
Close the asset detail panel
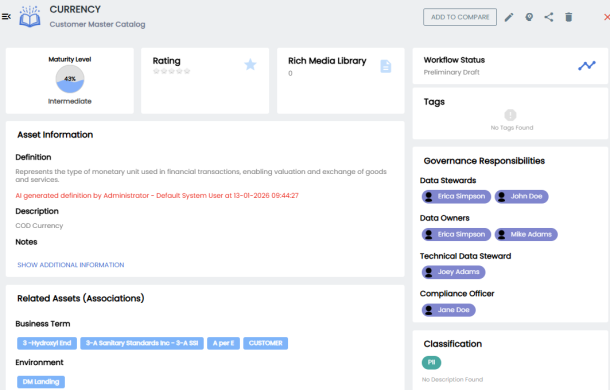(x=606, y=17)
